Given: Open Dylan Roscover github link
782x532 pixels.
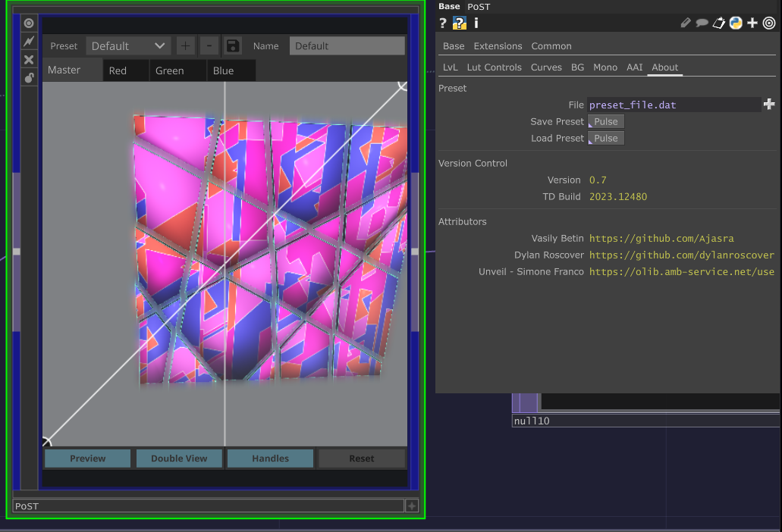Looking at the screenshot, I should pos(682,255).
